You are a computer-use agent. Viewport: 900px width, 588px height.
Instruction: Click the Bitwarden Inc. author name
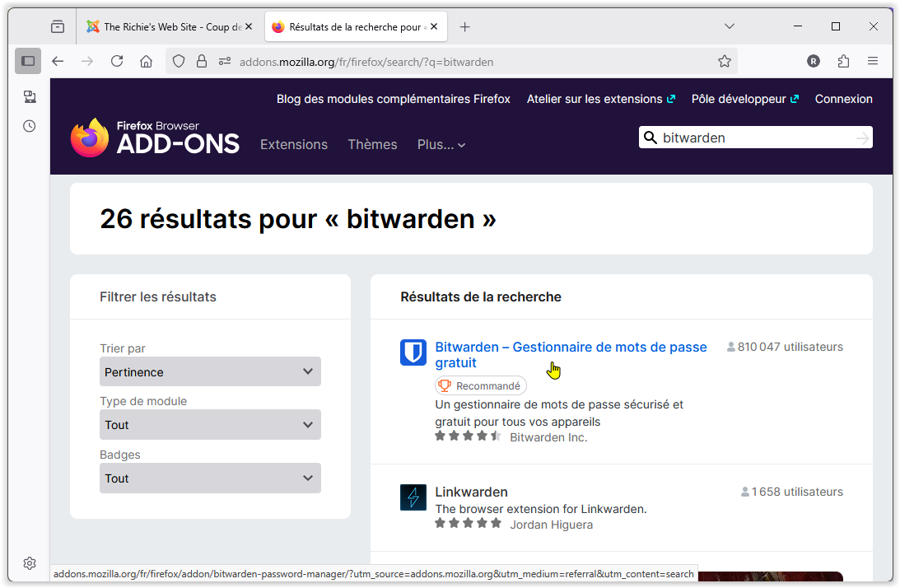(x=548, y=437)
